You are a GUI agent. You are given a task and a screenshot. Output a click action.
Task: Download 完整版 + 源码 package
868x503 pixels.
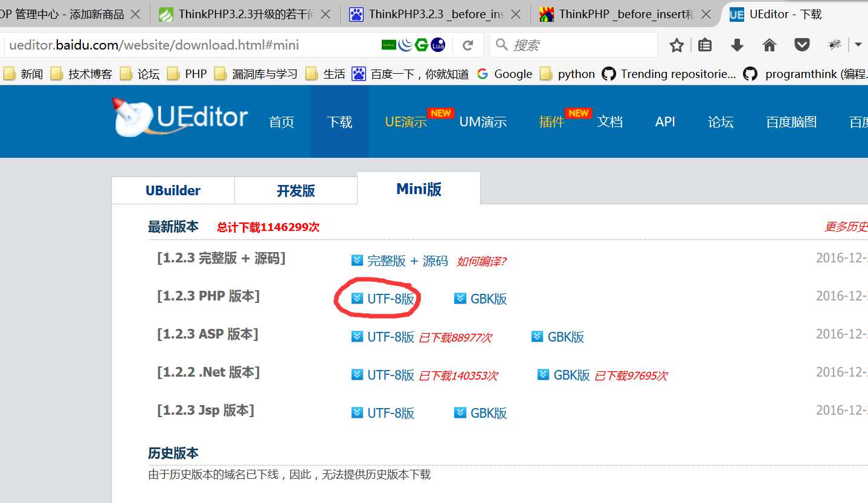[399, 261]
